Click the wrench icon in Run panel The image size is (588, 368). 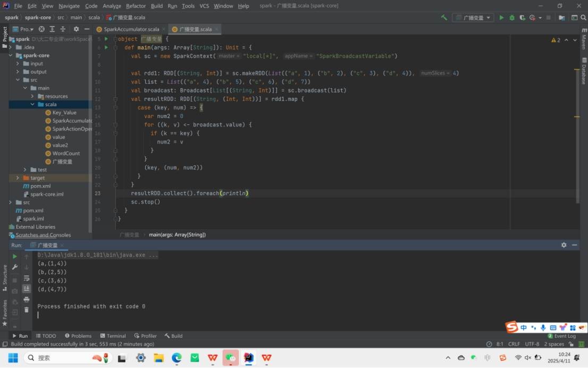coord(15,267)
